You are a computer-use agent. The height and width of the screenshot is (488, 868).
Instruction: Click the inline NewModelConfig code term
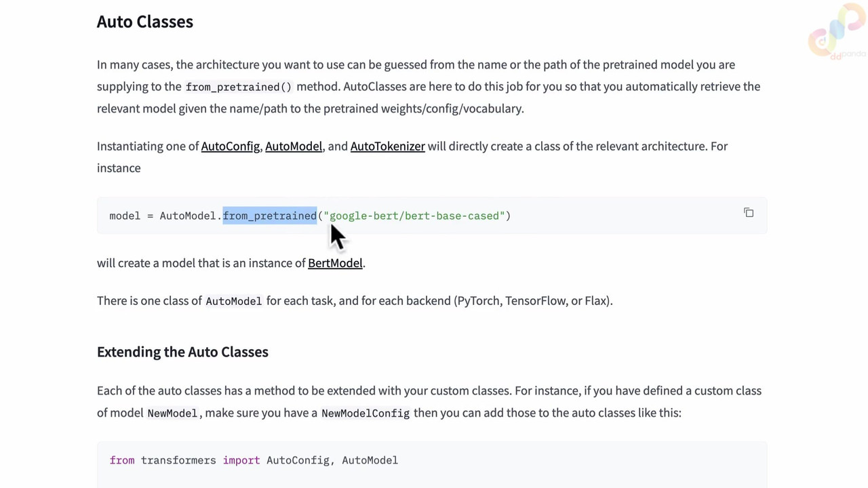coord(366,413)
